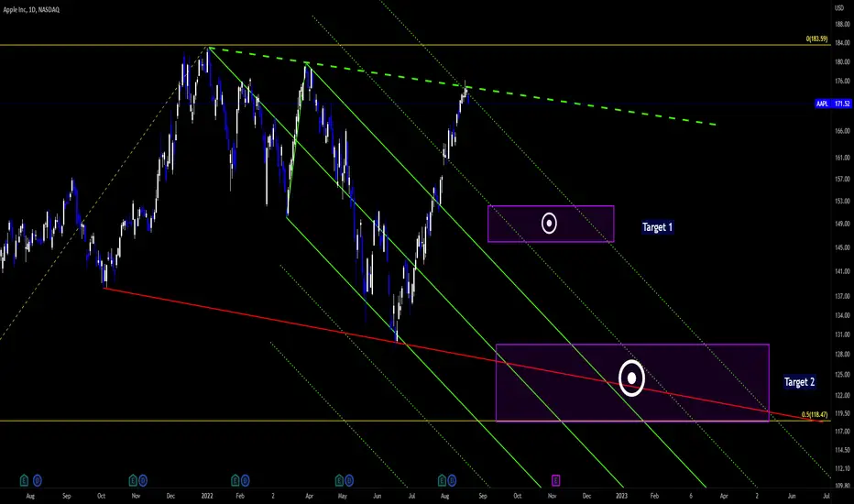Click the 112.10 price axis value
Image resolution: width=854 pixels, height=504 pixels.
[x=842, y=468]
